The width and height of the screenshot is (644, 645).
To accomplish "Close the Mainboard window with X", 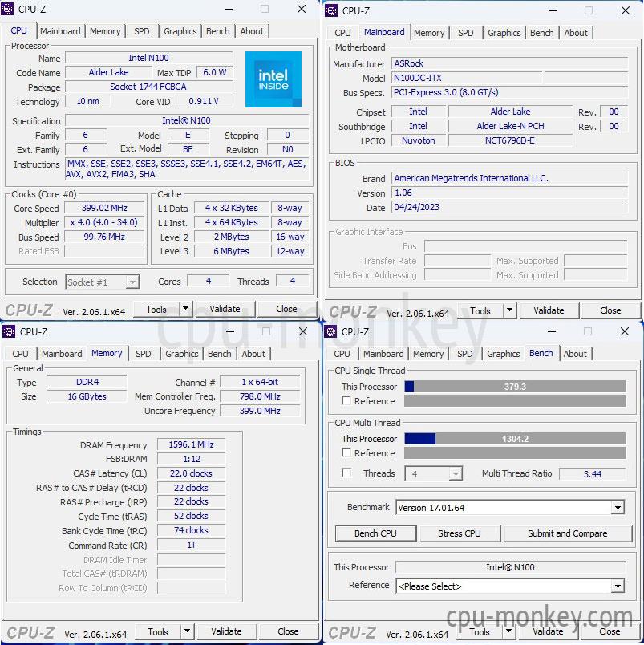I will click(625, 10).
